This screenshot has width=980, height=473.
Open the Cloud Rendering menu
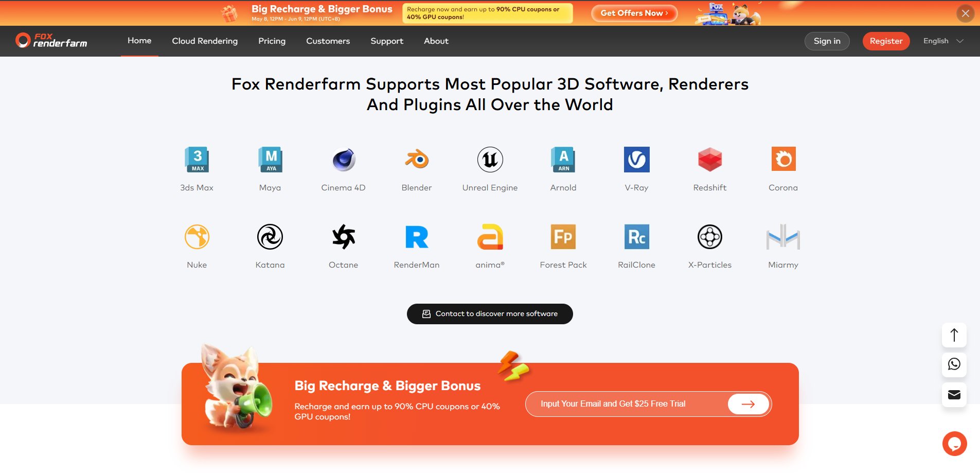tap(205, 41)
